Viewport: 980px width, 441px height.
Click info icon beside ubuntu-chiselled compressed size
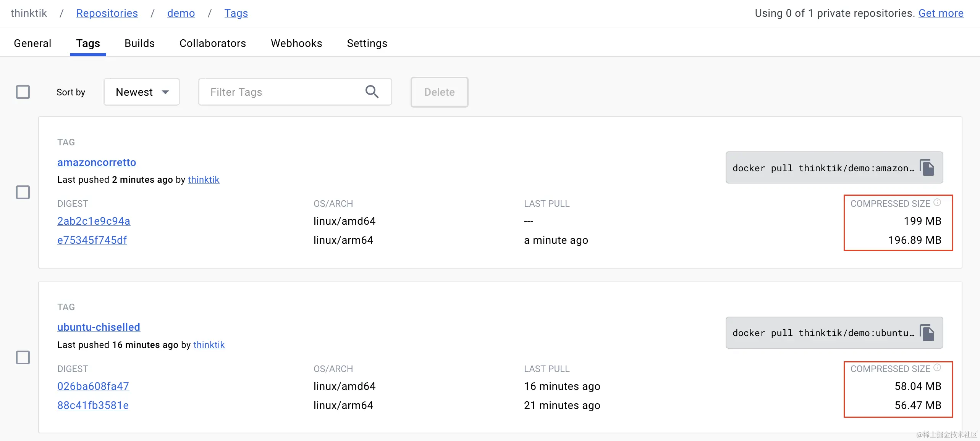(937, 368)
